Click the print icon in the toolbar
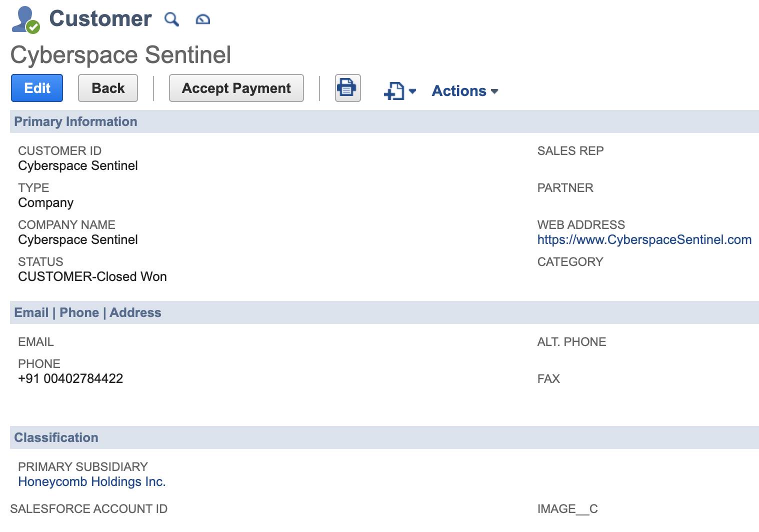Image resolution: width=759 pixels, height=532 pixels. (x=347, y=87)
